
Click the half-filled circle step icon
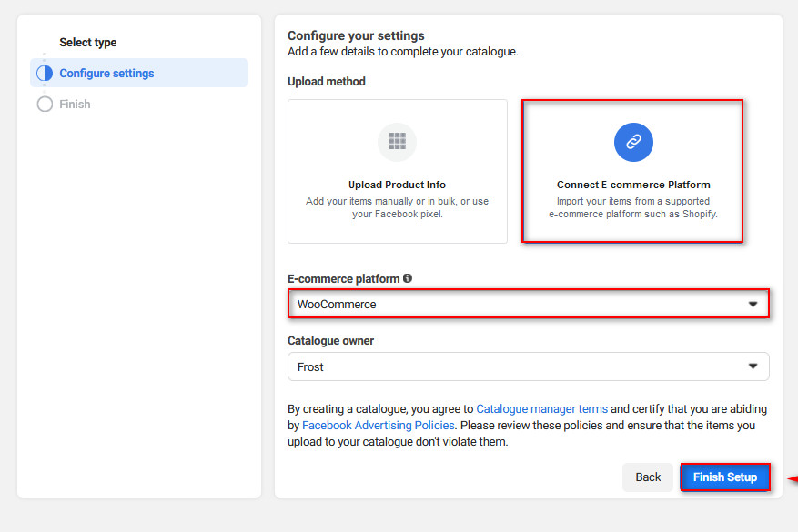tap(45, 74)
